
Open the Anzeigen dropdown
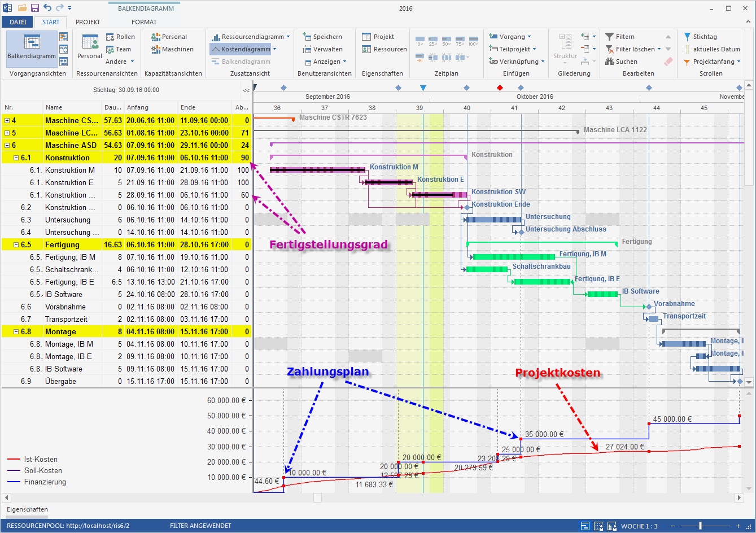click(x=325, y=62)
